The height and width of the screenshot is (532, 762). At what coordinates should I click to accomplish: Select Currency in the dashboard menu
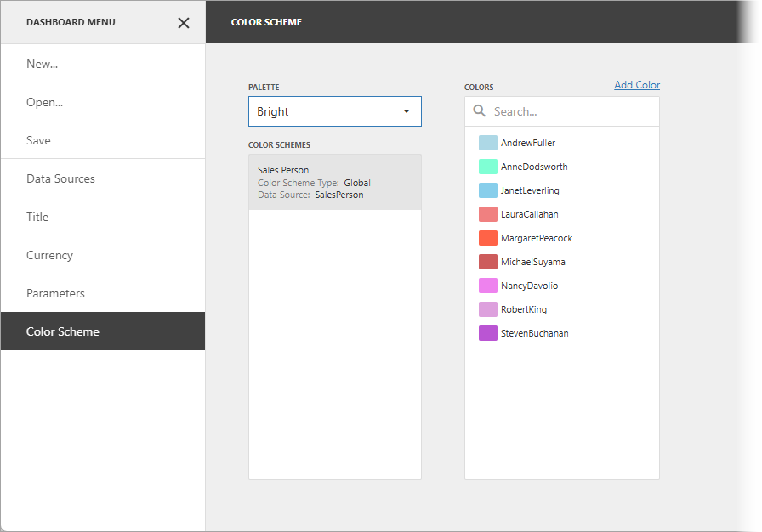103,255
